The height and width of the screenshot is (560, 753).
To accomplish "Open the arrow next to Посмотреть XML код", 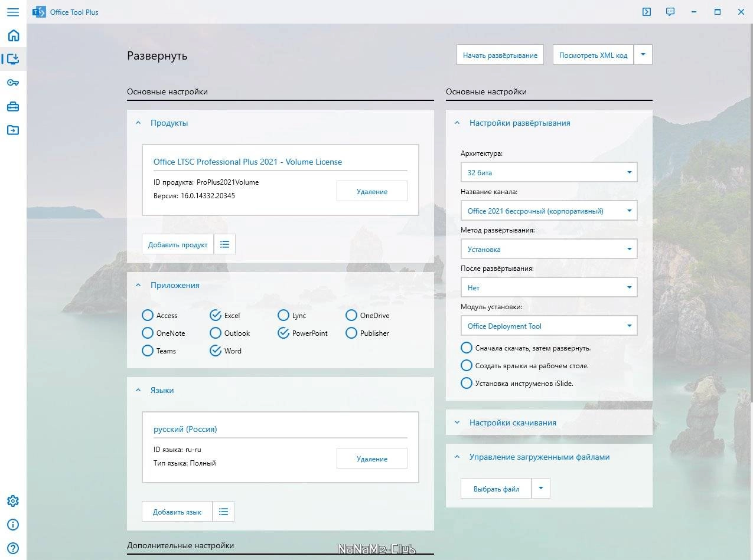I will [x=643, y=55].
